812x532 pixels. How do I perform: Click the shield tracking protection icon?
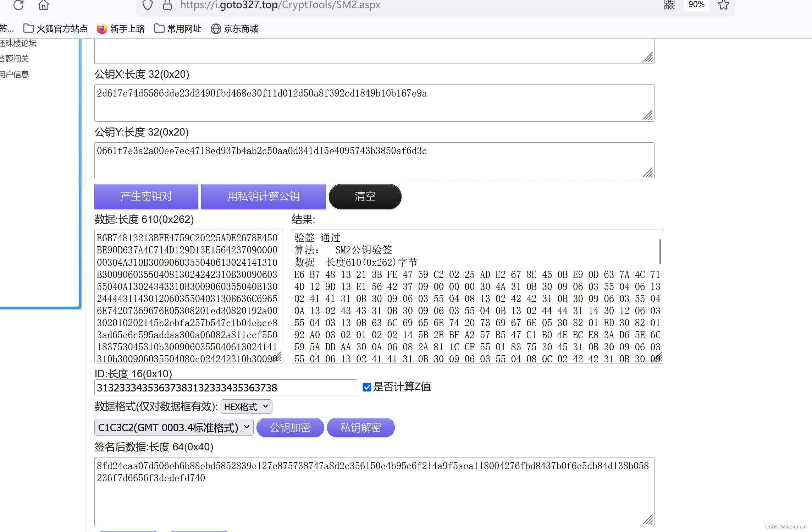click(x=147, y=5)
